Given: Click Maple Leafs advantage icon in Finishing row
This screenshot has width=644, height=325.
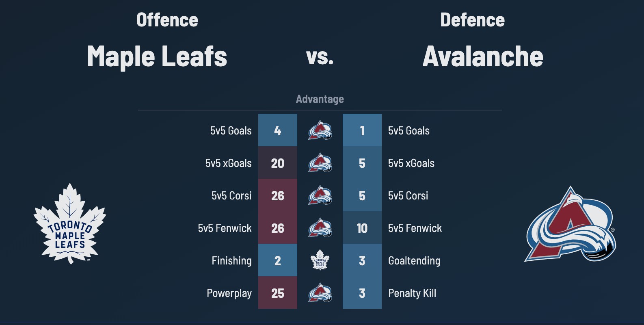Looking at the screenshot, I should (x=320, y=260).
